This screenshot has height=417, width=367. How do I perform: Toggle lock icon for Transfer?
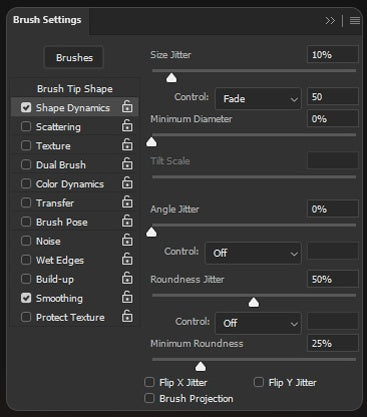(127, 202)
